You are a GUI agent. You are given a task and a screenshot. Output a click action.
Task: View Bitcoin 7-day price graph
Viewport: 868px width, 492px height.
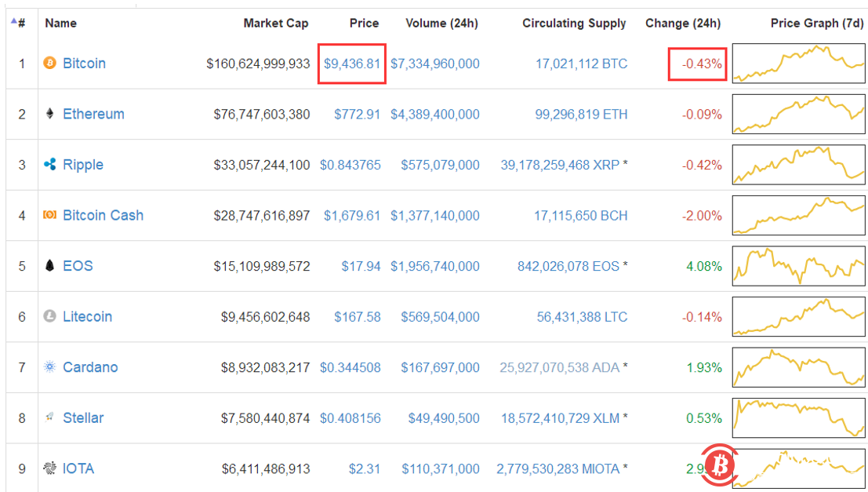coord(798,64)
